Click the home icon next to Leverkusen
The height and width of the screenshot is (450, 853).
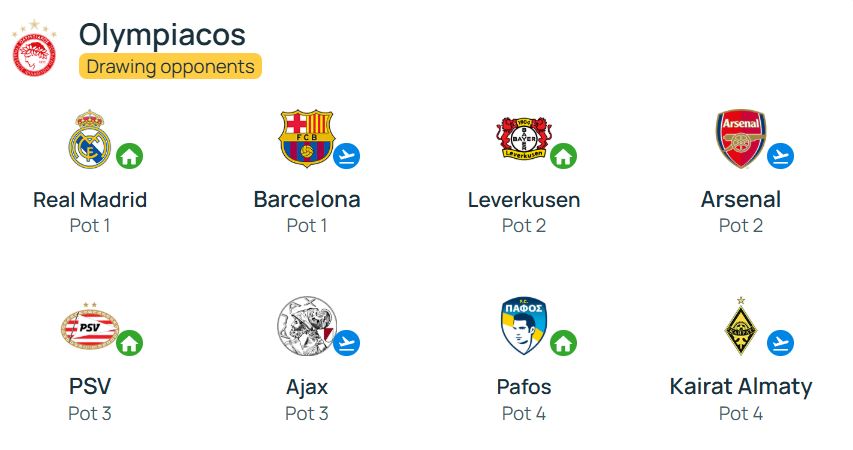[x=564, y=156]
